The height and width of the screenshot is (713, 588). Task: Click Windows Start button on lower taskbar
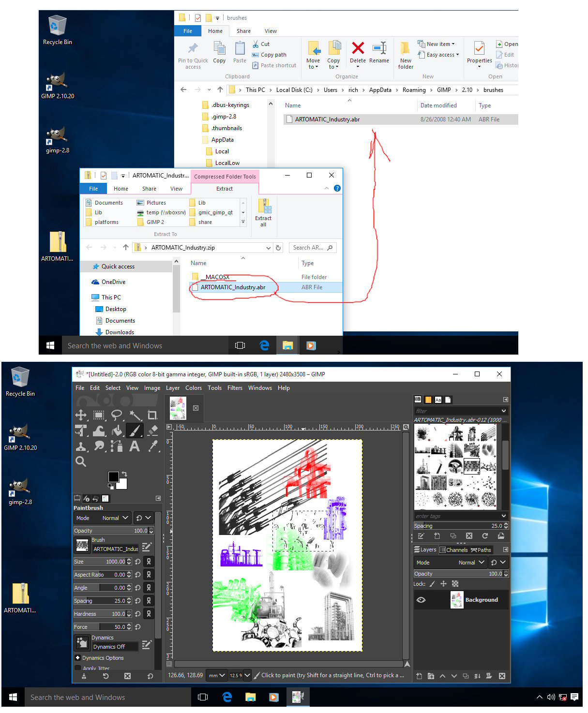tap(13, 697)
